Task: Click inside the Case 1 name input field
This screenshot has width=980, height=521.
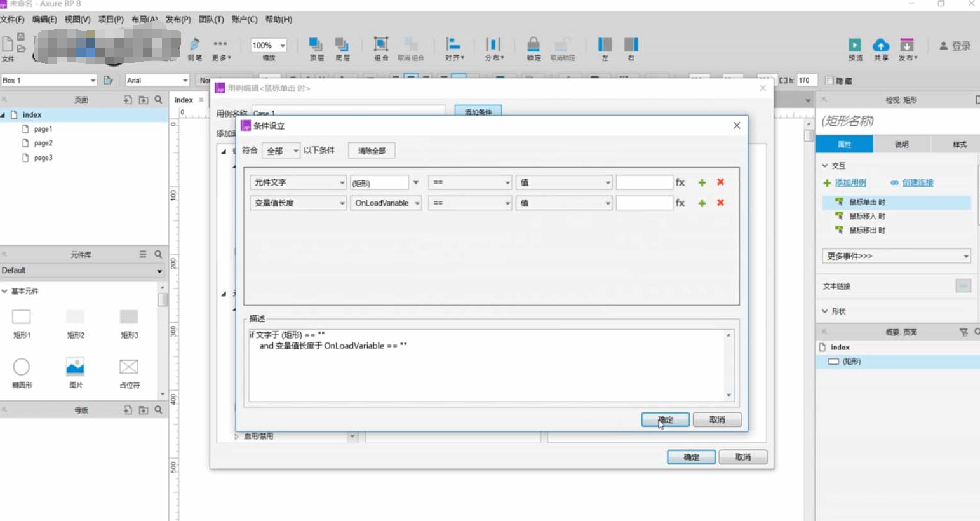Action: click(x=349, y=112)
